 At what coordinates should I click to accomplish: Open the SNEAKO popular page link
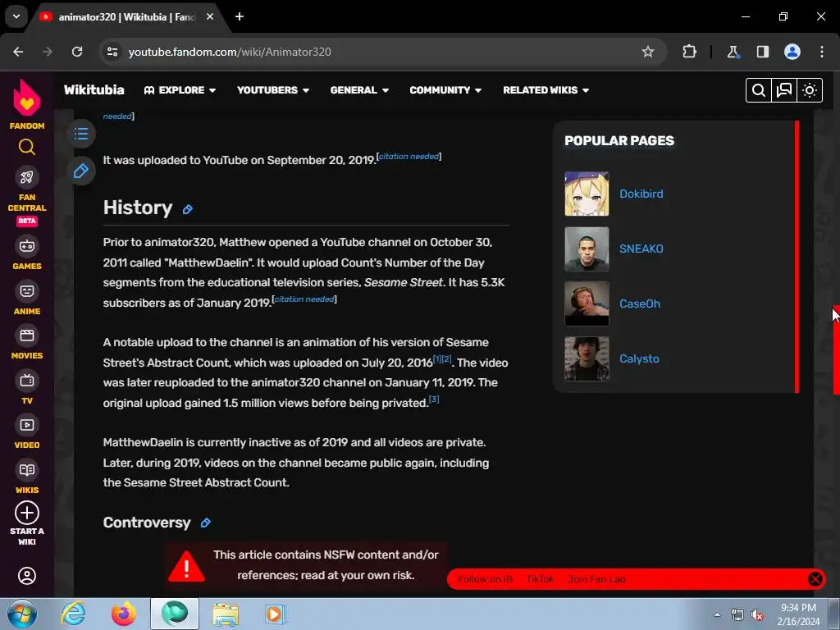(641, 249)
